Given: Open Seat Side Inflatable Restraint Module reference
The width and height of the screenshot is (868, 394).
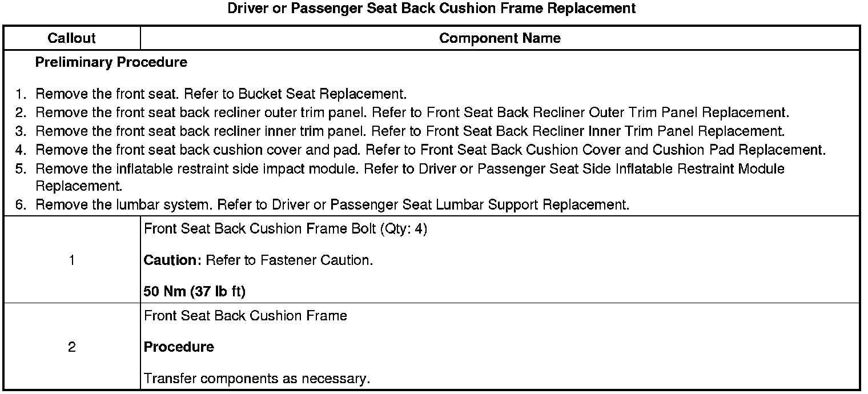Looking at the screenshot, I should coord(578,169).
